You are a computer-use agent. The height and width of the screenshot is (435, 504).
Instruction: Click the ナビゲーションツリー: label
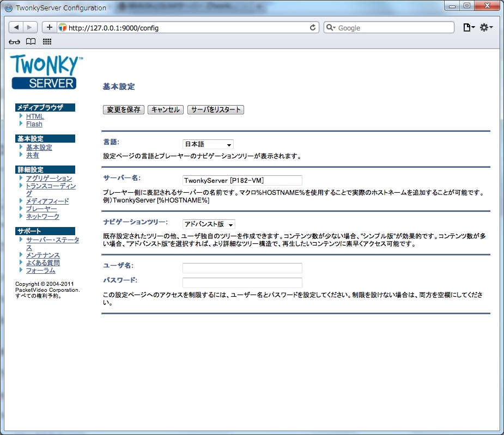pos(135,222)
